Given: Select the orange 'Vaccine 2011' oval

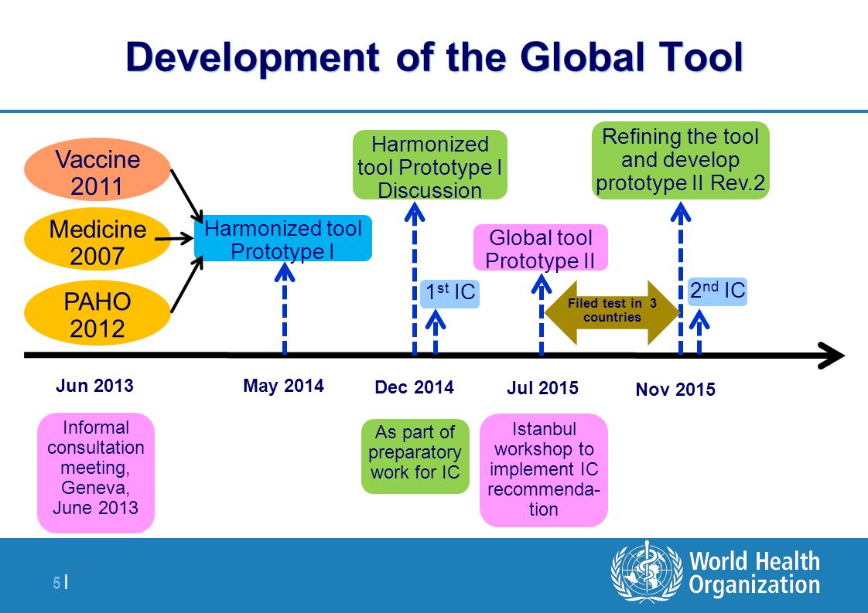Looking at the screenshot, I should (x=97, y=169).
